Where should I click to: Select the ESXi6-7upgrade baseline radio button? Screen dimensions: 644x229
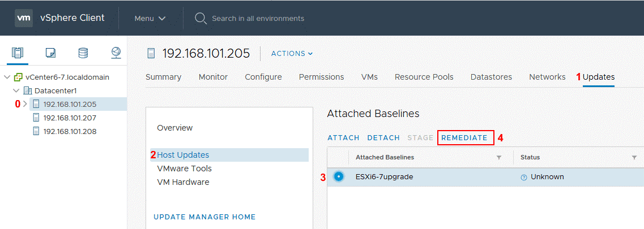tap(339, 176)
